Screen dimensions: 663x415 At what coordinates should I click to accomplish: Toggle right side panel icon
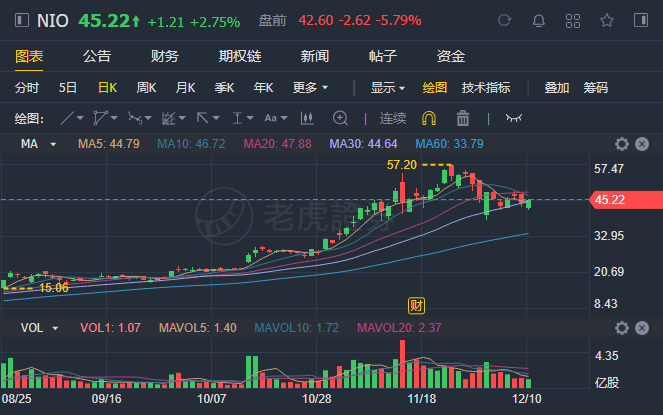(641, 20)
